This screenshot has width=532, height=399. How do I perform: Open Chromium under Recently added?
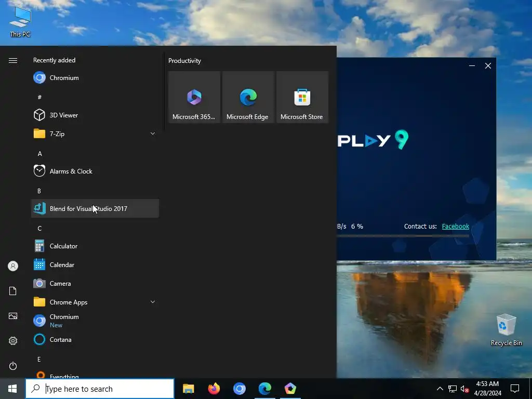tap(95, 78)
